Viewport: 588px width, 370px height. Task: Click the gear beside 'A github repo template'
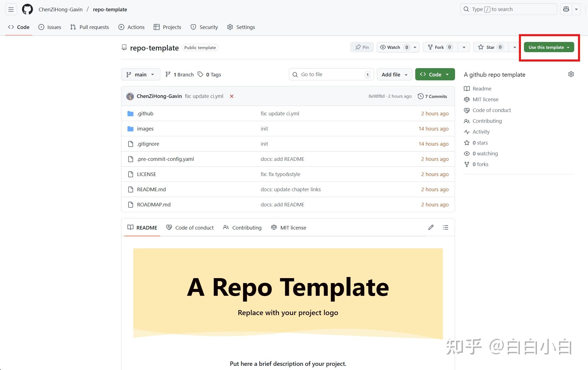tap(571, 74)
